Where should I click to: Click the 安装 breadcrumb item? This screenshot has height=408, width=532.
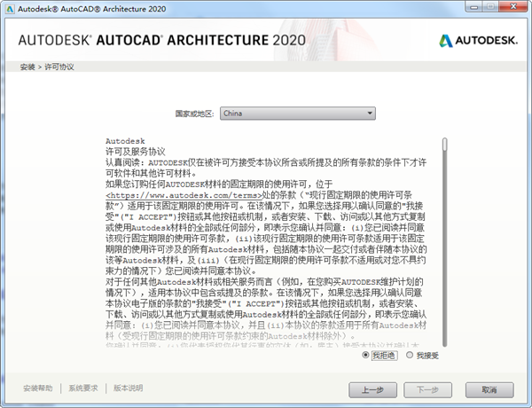point(27,67)
